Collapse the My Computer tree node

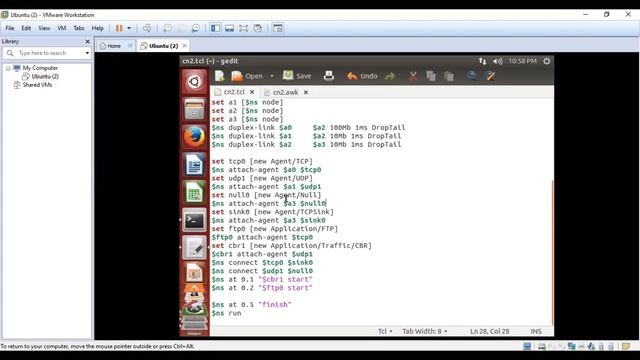(x=8, y=68)
